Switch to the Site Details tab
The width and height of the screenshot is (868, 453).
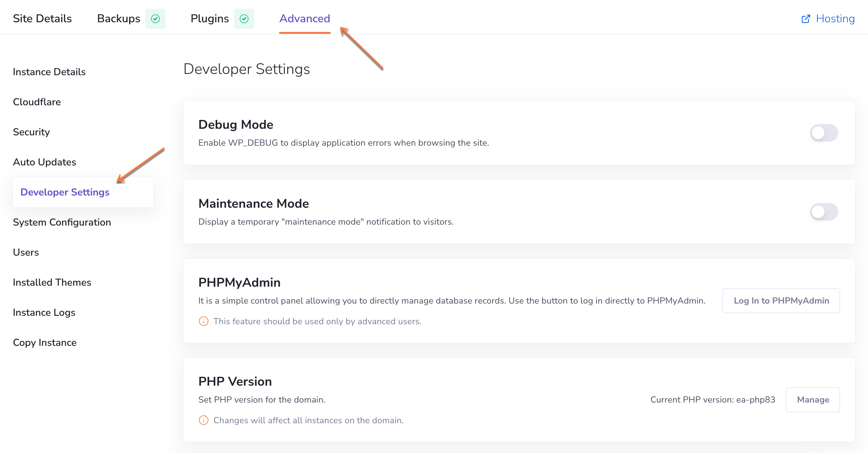42,18
